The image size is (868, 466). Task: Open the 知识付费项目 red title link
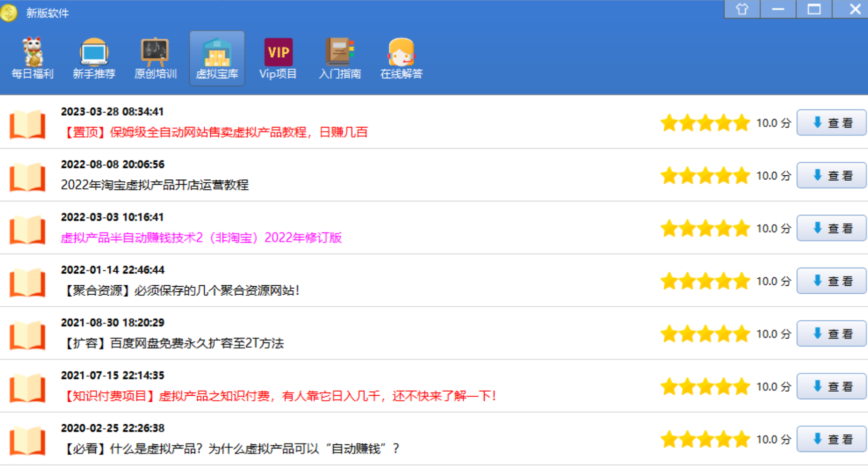pyautogui.click(x=278, y=396)
